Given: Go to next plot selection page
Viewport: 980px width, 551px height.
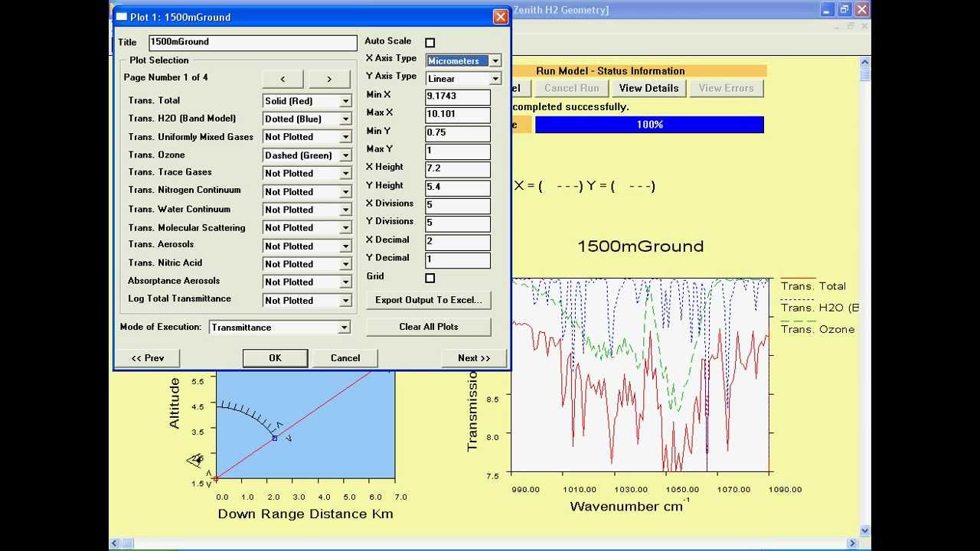Looking at the screenshot, I should coord(329,79).
